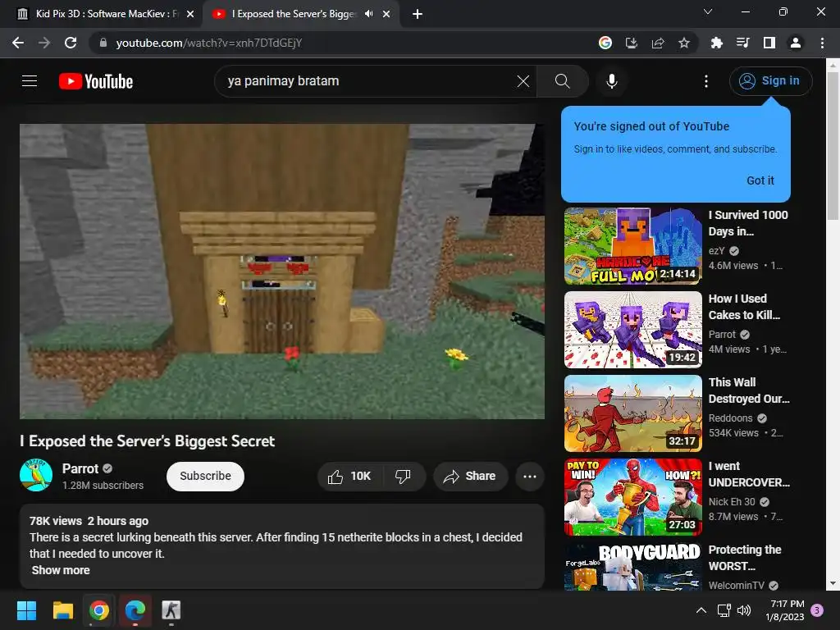
Task: Open I Survived 1000 Days thumbnail
Action: pos(632,246)
